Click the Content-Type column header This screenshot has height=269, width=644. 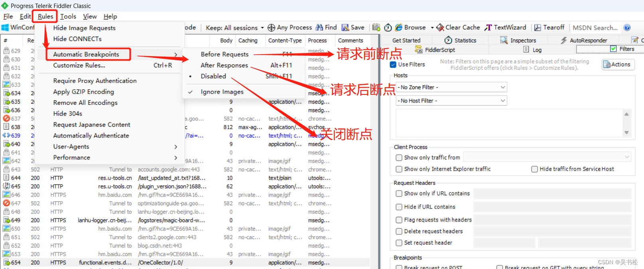[285, 40]
